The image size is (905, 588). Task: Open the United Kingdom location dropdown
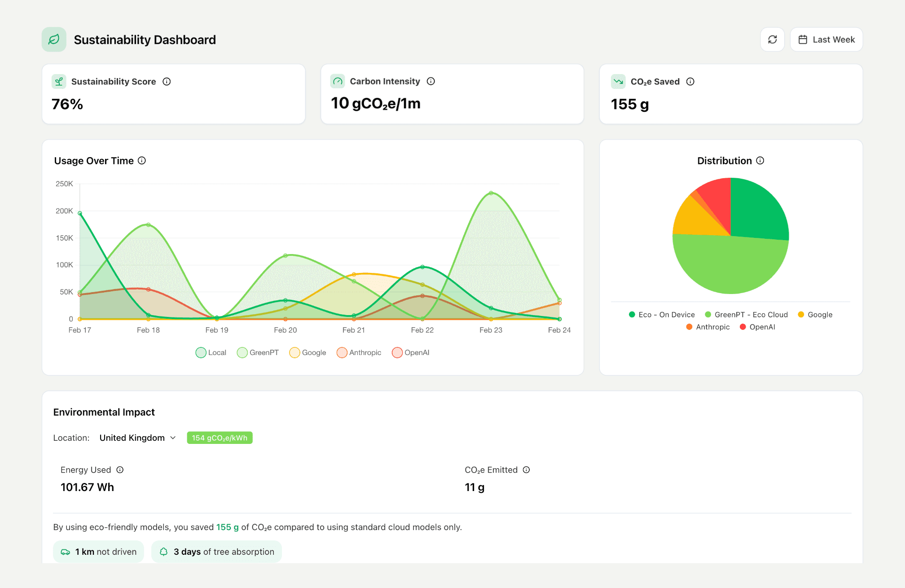(132, 438)
